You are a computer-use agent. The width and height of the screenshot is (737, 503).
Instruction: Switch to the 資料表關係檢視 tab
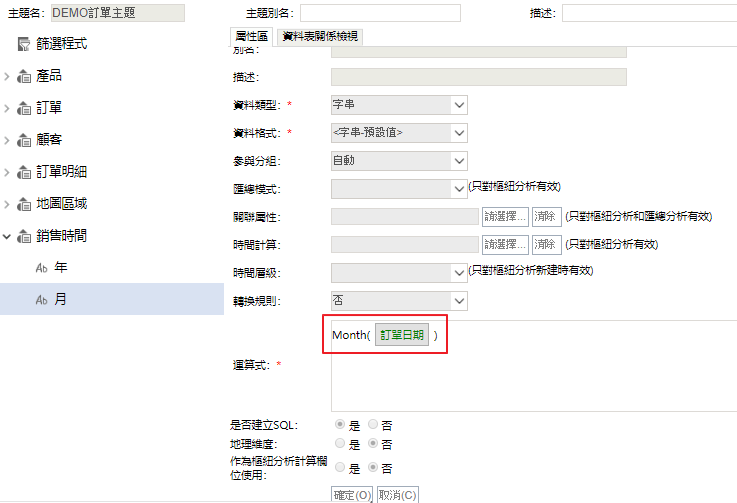coord(320,36)
